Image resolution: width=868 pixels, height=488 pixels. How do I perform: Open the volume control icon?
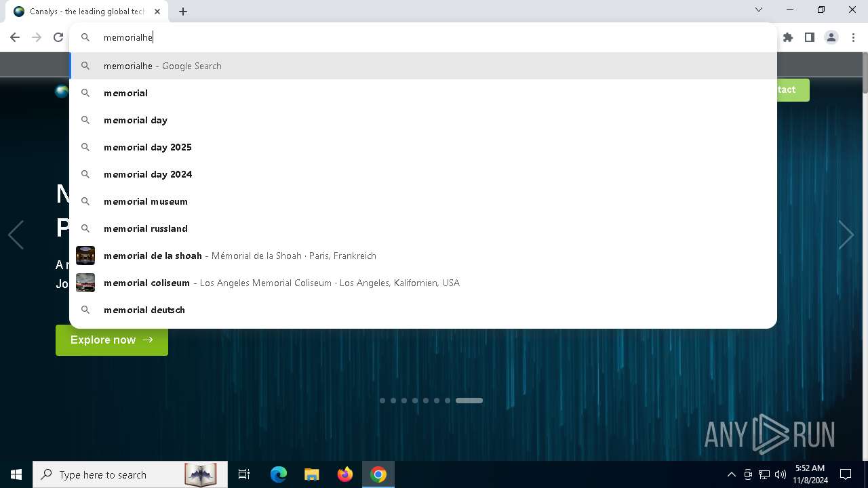781,474
